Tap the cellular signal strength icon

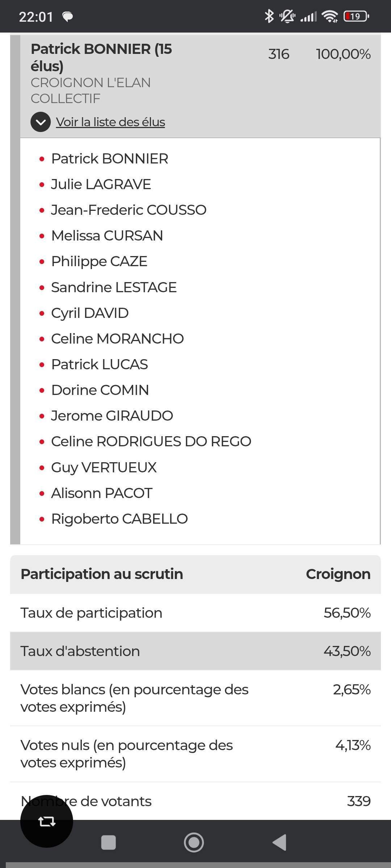pos(308,16)
